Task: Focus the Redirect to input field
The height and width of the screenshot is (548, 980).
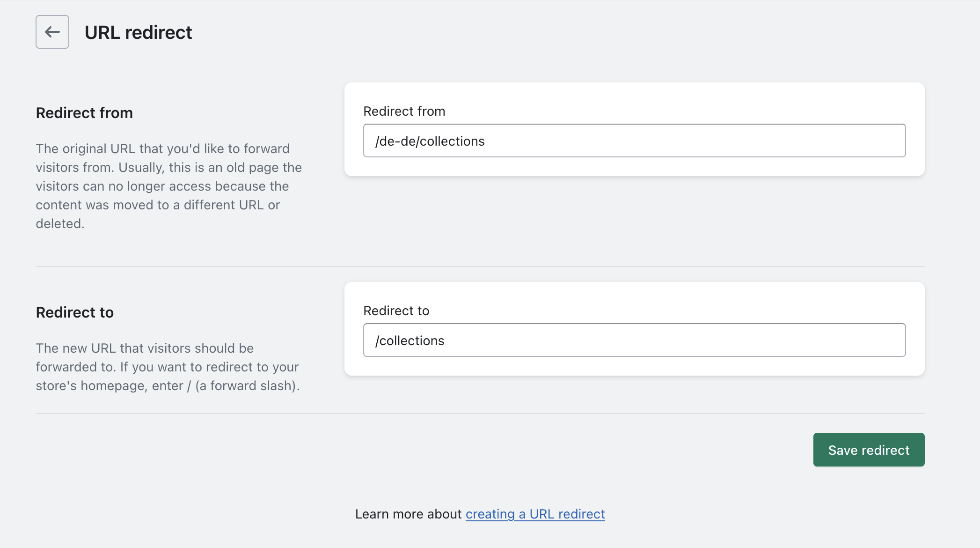Action: tap(634, 340)
